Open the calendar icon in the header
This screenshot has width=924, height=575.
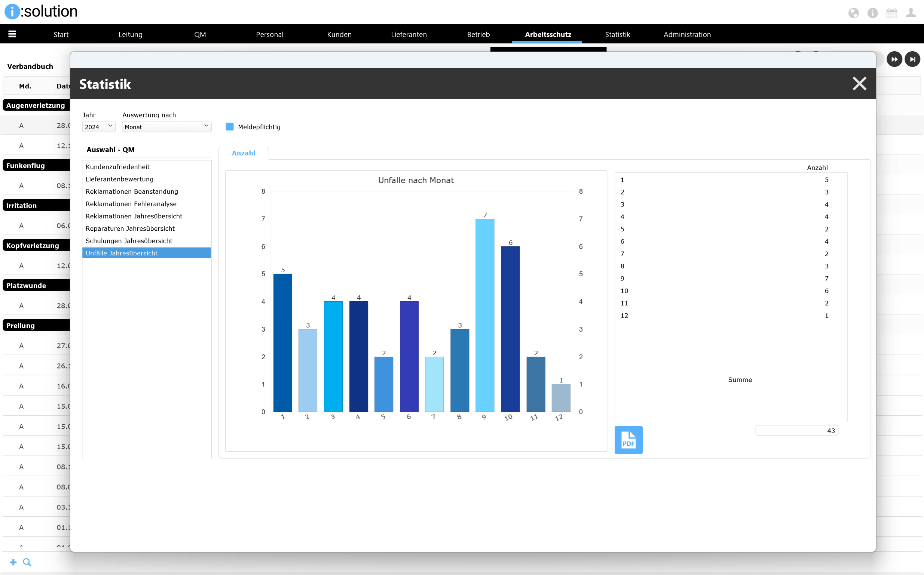(x=891, y=13)
